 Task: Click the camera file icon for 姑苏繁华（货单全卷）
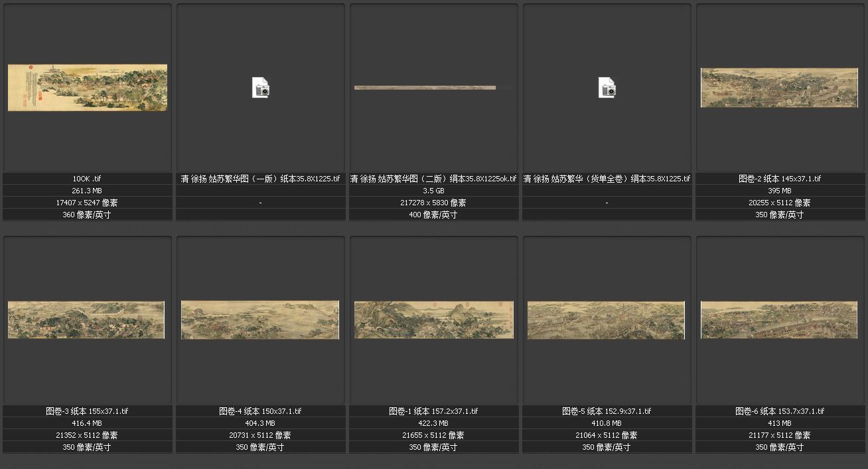click(607, 88)
